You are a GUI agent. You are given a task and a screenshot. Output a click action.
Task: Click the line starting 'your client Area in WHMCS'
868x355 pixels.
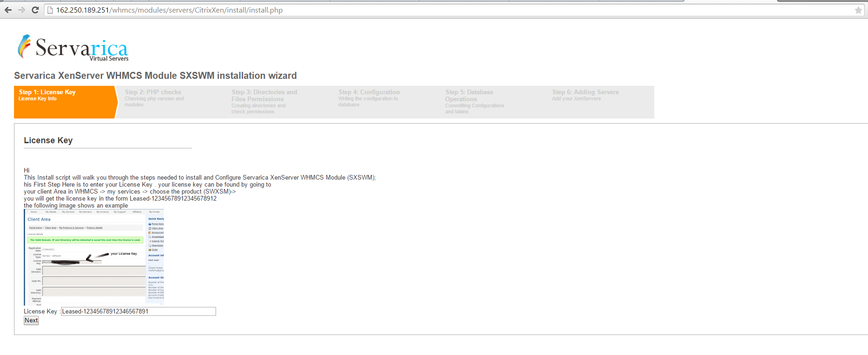pos(130,192)
